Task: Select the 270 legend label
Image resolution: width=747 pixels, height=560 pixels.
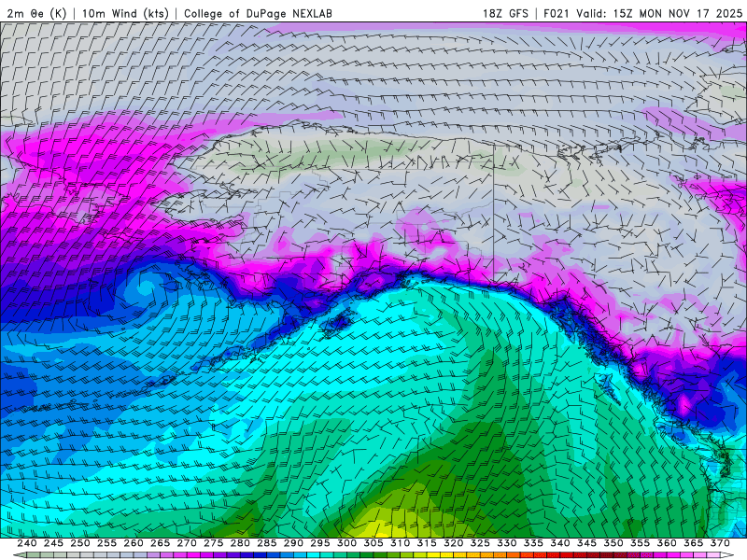Action: [187, 543]
